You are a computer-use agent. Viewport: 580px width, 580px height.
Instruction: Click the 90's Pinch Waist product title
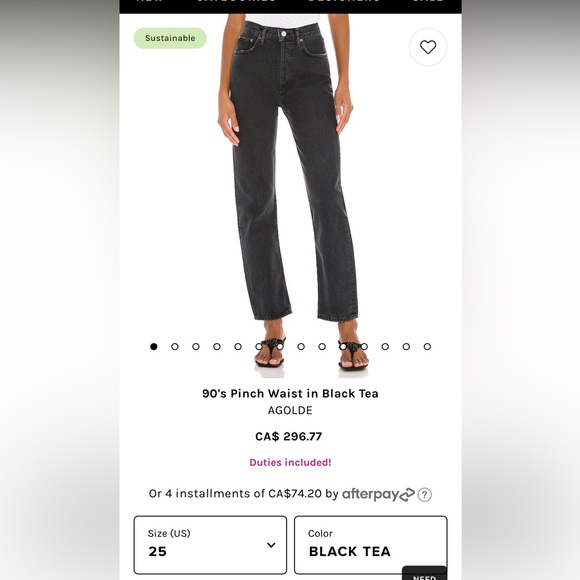pyautogui.click(x=290, y=393)
